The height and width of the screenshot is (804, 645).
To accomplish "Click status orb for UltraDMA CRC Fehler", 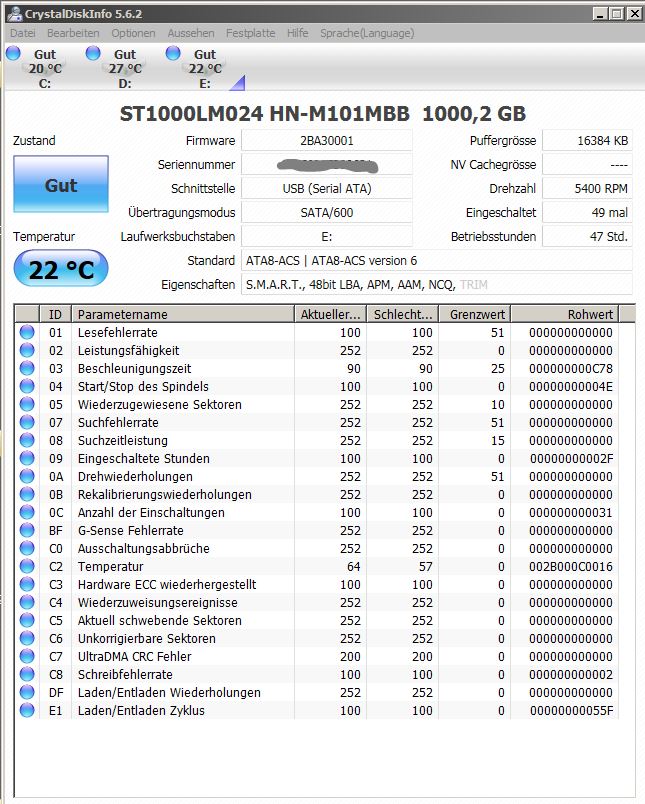I will [x=27, y=656].
